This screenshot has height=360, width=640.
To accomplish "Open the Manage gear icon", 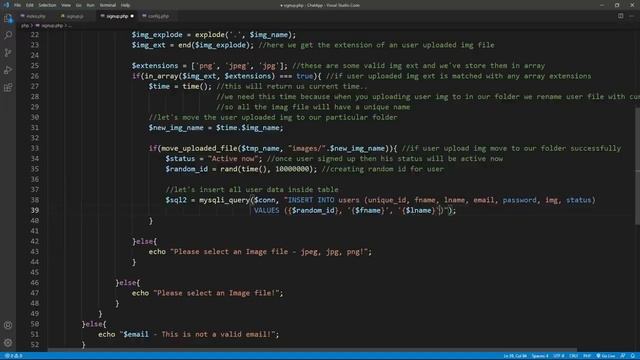I will [8, 342].
